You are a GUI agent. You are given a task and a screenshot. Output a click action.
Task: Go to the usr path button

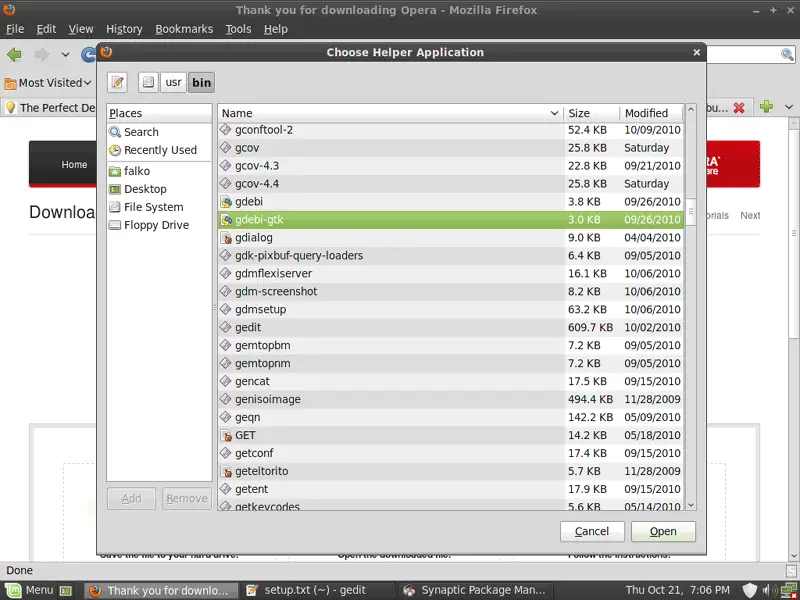tap(173, 83)
